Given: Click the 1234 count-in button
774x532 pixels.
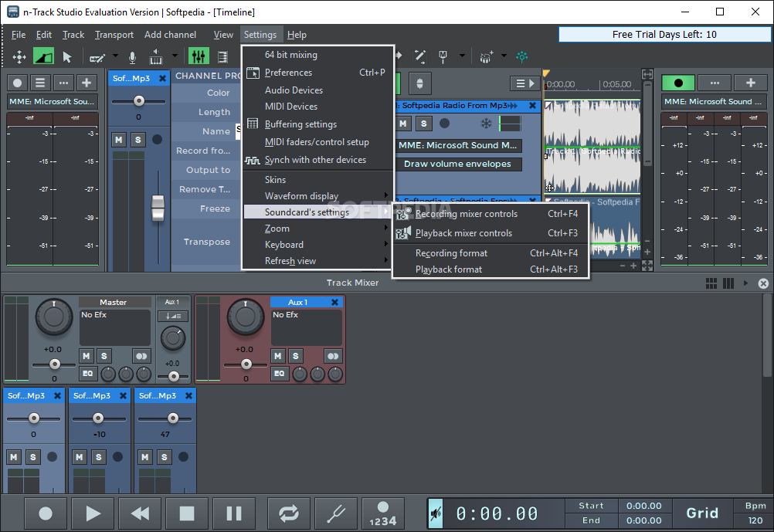Looking at the screenshot, I should (x=383, y=513).
